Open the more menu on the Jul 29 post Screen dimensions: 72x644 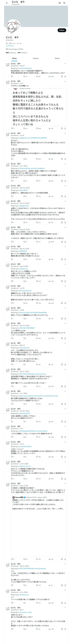(x=65, y=133)
